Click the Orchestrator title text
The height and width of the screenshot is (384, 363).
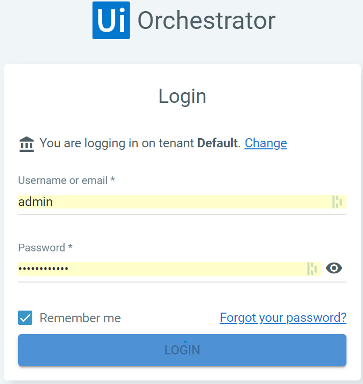pyautogui.click(x=206, y=21)
